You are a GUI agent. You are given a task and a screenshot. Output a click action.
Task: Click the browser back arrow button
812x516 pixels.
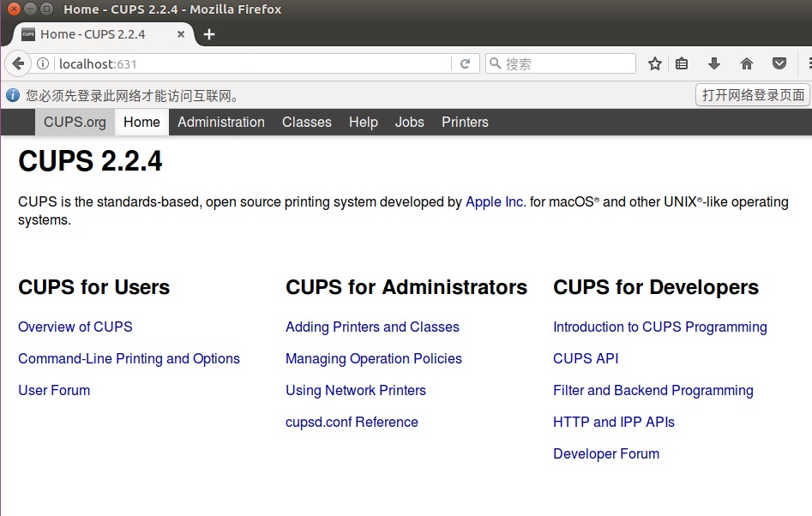[18, 63]
